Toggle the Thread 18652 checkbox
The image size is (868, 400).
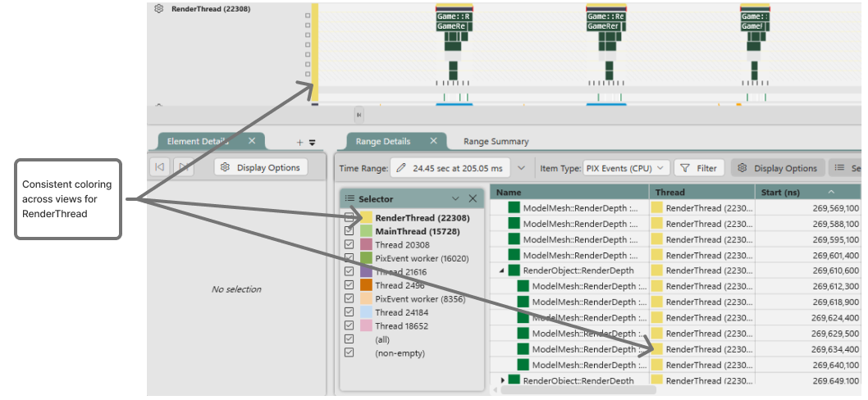tap(349, 325)
